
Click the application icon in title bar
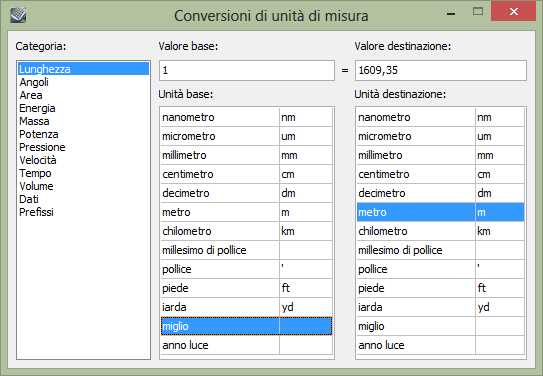pos(18,16)
